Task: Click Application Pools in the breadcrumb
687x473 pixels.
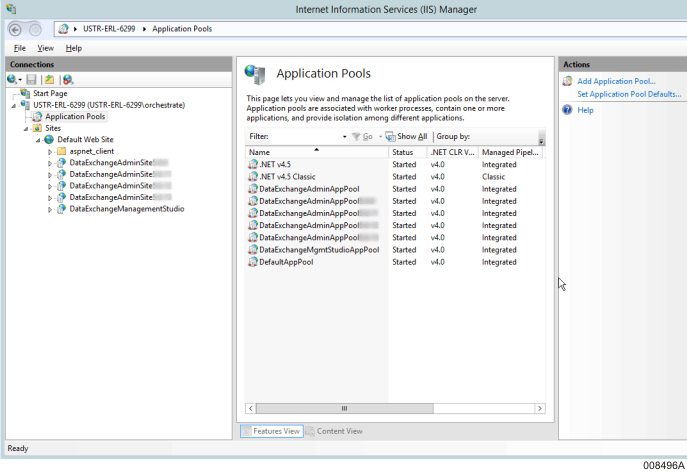Action: 182,29
